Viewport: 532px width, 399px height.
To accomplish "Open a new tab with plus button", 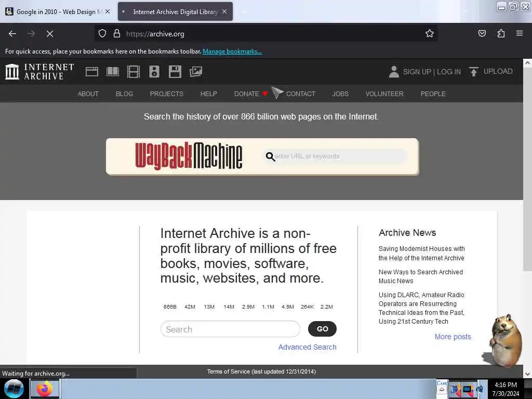I will tap(244, 11).
